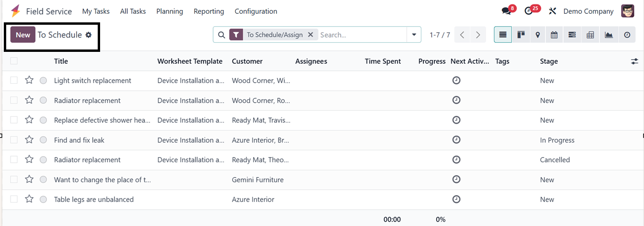The width and height of the screenshot is (644, 226).
Task: Open conversations with 8 unread messages
Action: point(506,11)
